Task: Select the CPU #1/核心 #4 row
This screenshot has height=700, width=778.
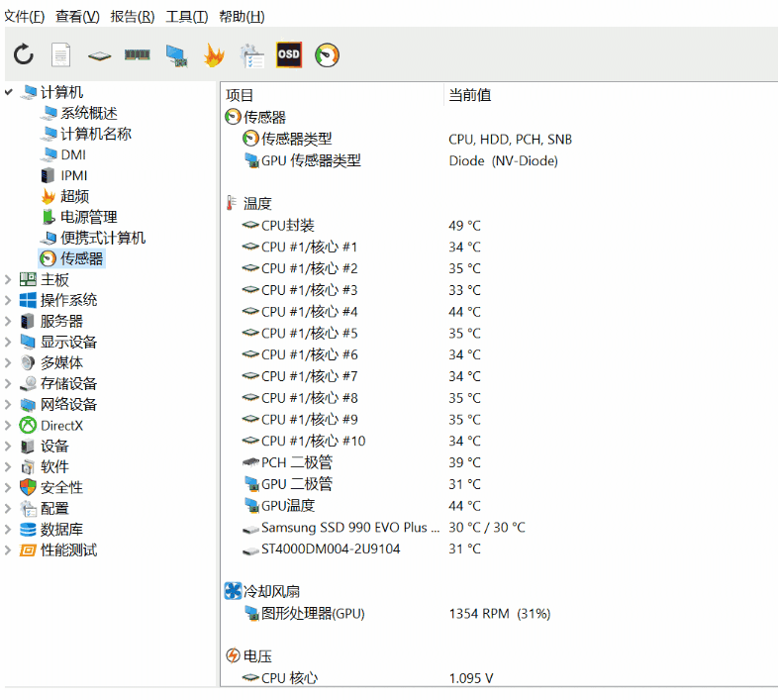Action: tap(498, 312)
